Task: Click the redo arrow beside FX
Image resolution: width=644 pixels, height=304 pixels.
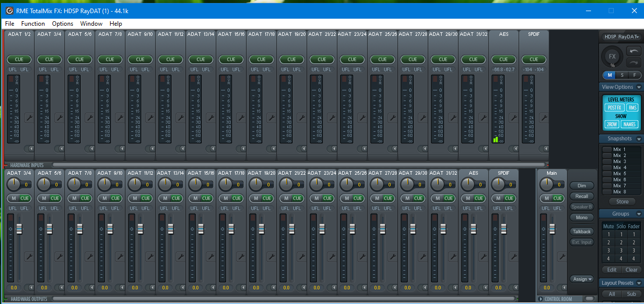Action: 633,63
